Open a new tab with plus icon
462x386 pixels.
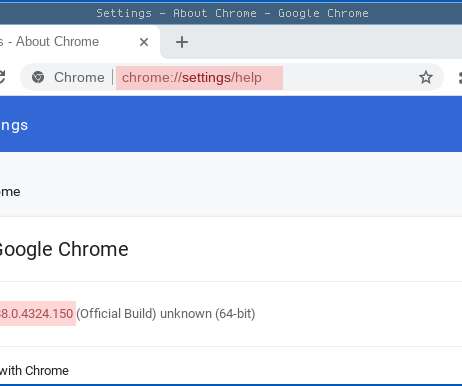coord(182,42)
